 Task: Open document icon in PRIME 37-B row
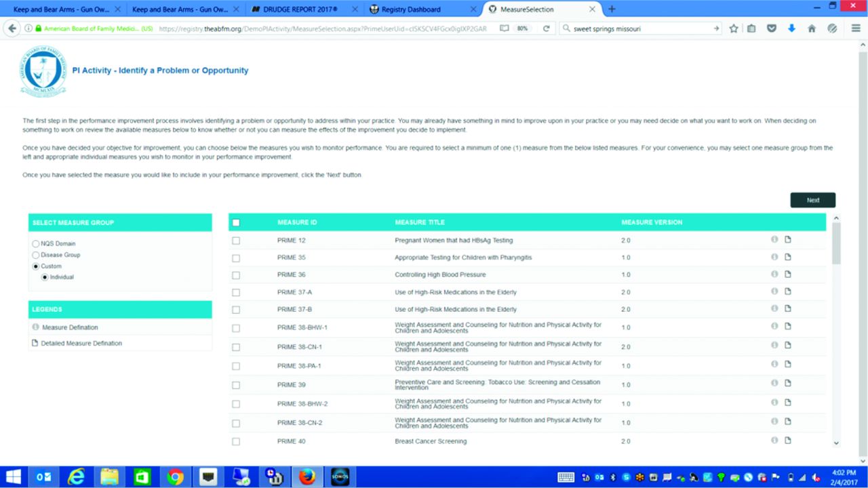tap(788, 309)
